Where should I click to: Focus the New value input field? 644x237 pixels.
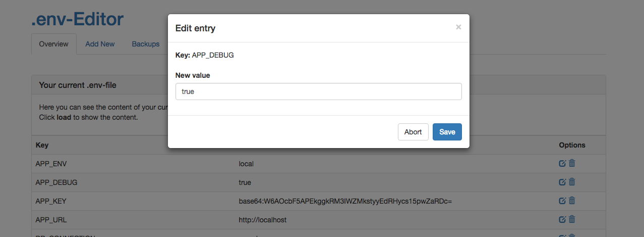318,91
